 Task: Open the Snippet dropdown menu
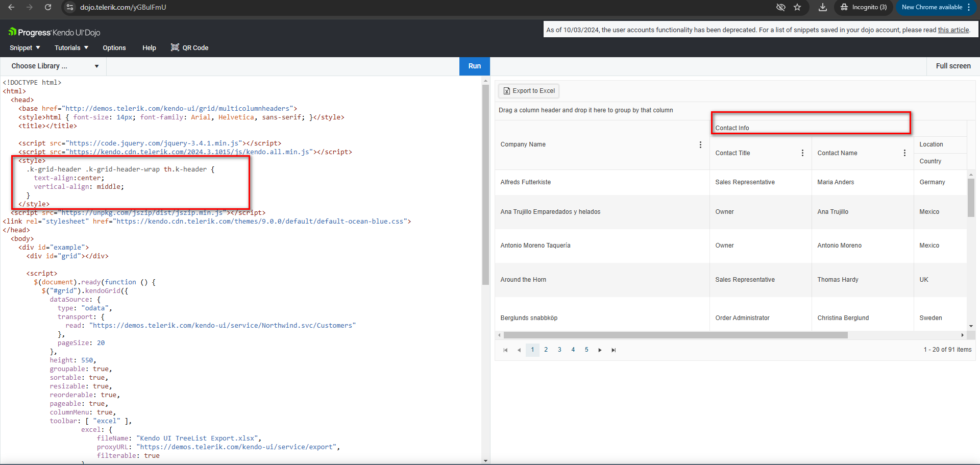click(24, 48)
